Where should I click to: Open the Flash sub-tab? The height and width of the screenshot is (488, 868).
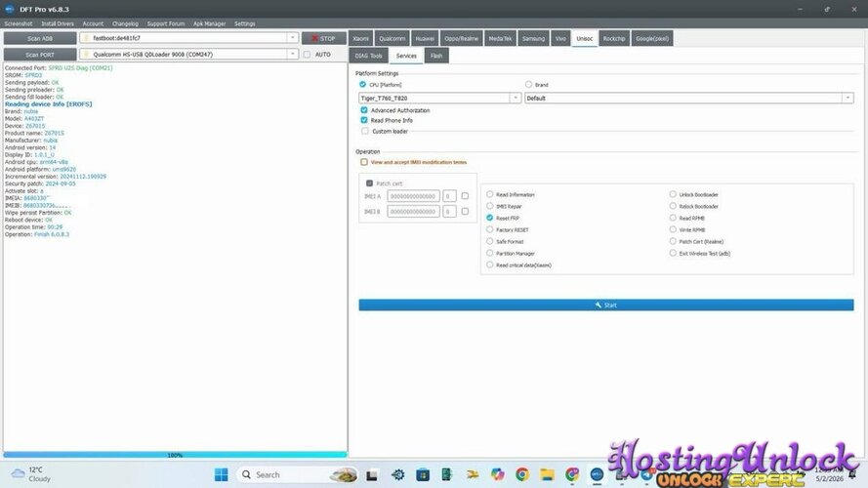[x=436, y=56]
